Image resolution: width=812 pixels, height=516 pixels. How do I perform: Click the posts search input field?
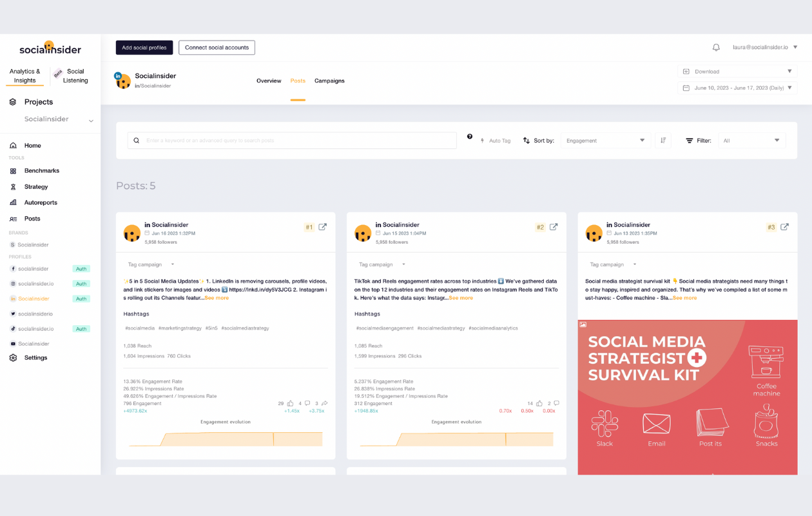click(x=292, y=141)
